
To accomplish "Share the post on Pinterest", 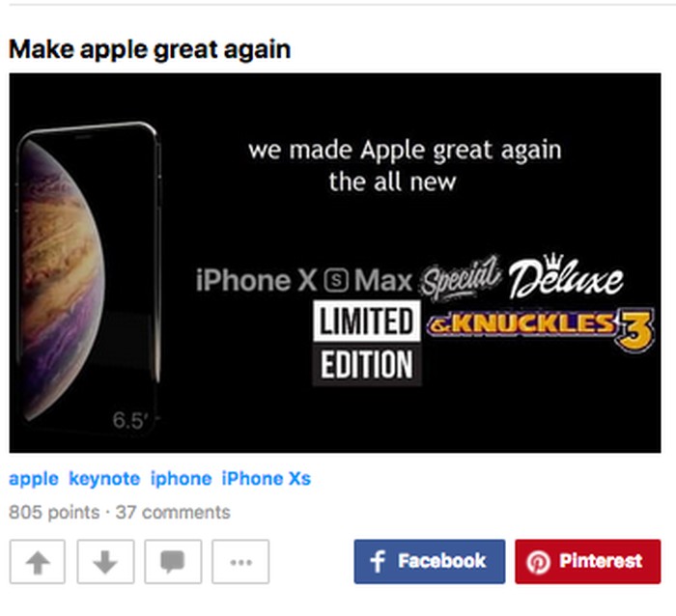I will pyautogui.click(x=587, y=562).
